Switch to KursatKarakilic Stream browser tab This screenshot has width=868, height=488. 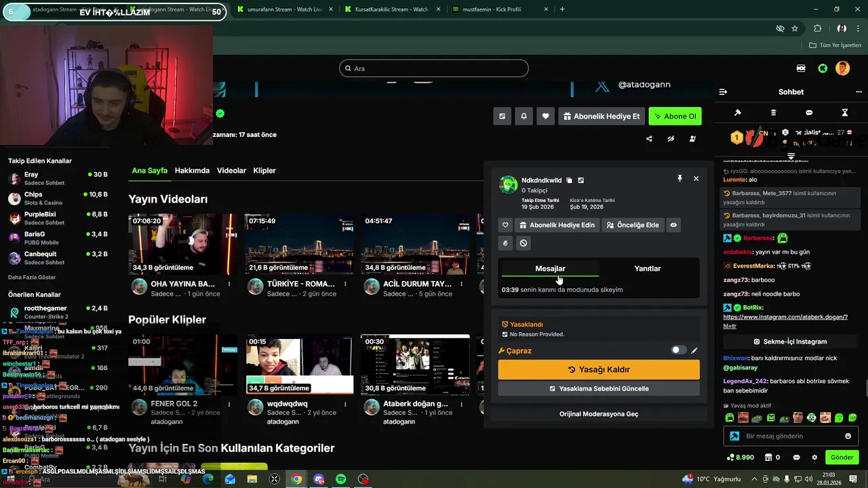point(390,9)
